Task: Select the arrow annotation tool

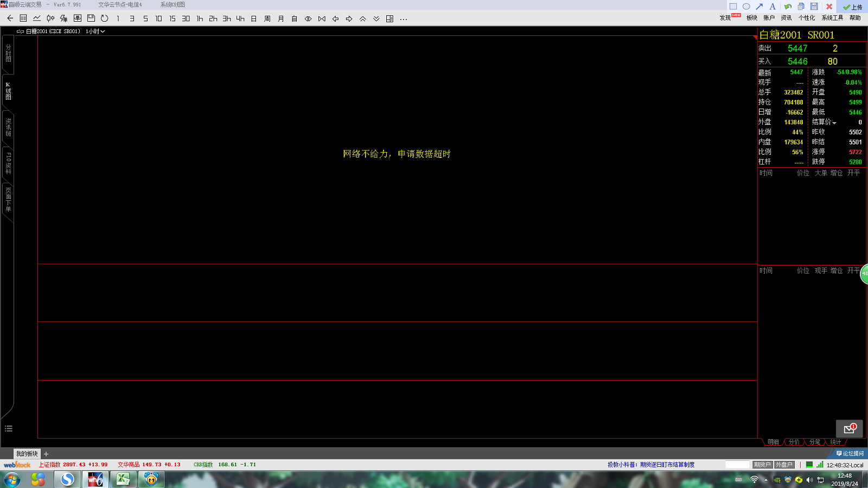Action: click(759, 7)
